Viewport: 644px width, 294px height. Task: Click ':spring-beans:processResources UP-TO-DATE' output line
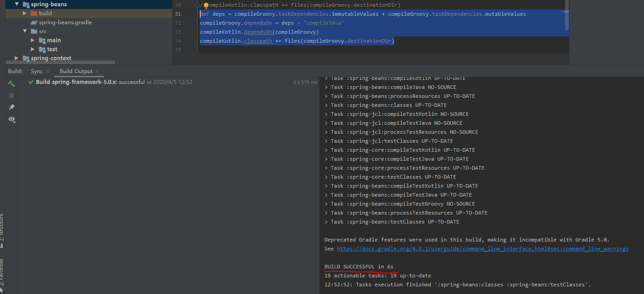point(400,96)
